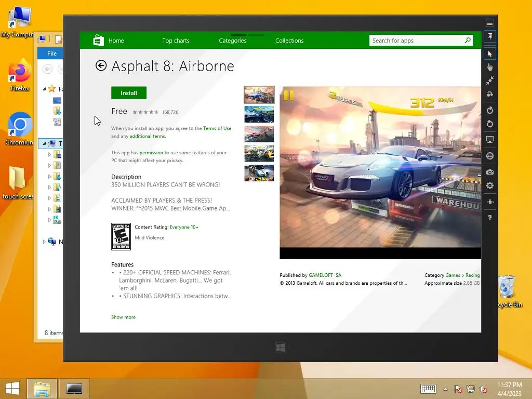Select pinch/zoom touch mode in the simulator
The width and height of the screenshot is (532, 399).
490,81
